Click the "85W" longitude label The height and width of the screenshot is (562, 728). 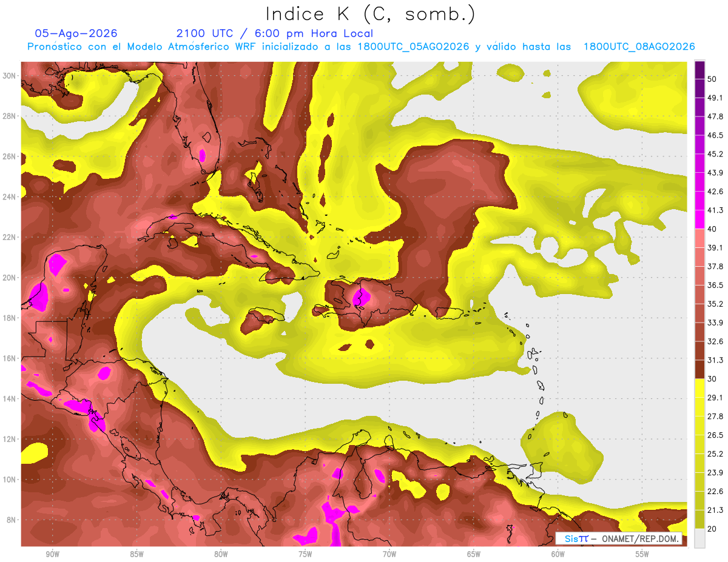[136, 555]
